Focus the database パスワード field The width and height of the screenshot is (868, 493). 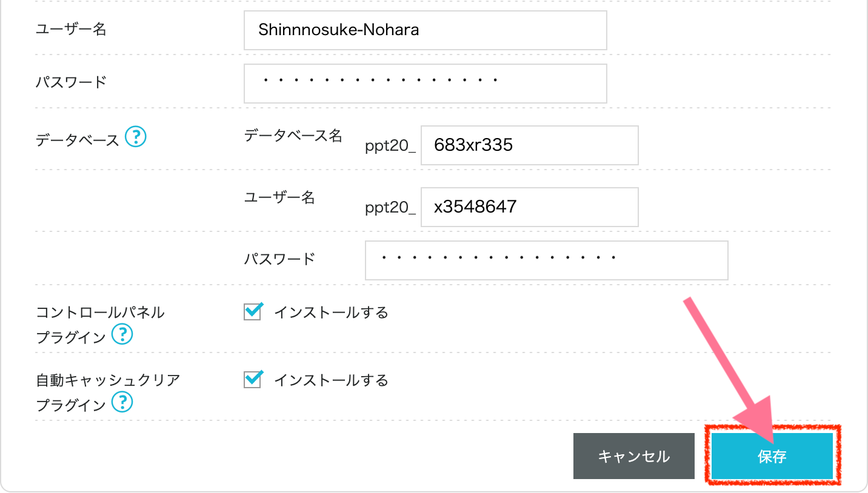click(546, 260)
